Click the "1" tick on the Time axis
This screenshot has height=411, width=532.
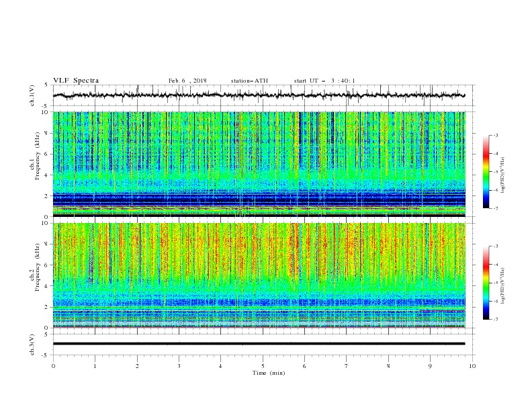[95, 366]
